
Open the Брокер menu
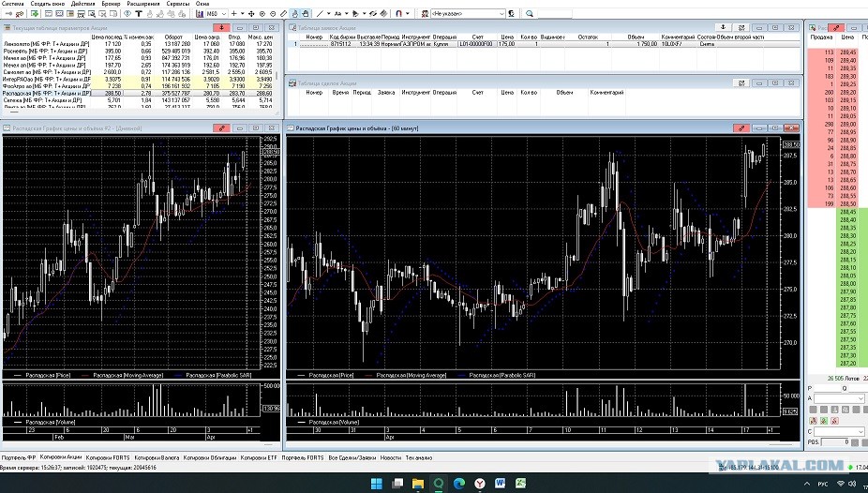tap(111, 4)
